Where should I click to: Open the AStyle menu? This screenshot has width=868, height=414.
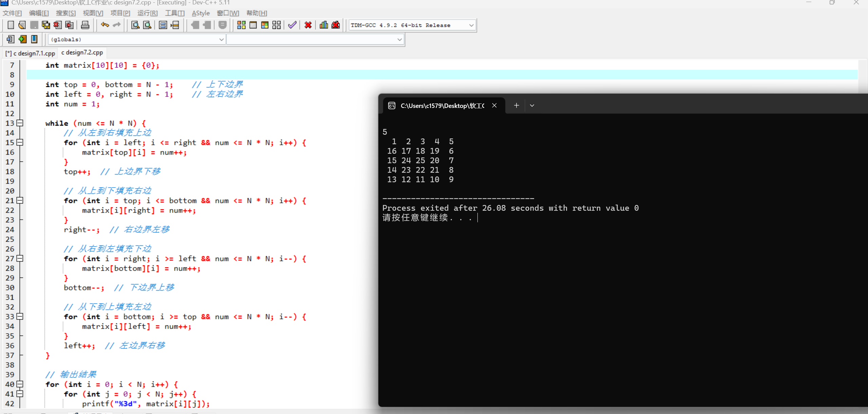point(201,13)
